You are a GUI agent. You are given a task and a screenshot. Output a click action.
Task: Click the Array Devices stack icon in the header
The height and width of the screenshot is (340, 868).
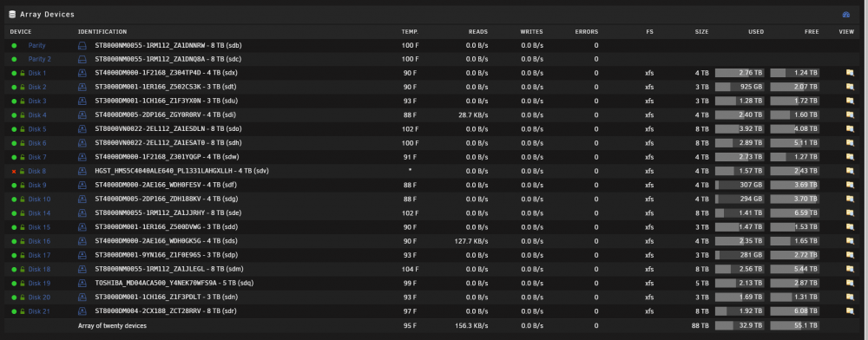[12, 15]
